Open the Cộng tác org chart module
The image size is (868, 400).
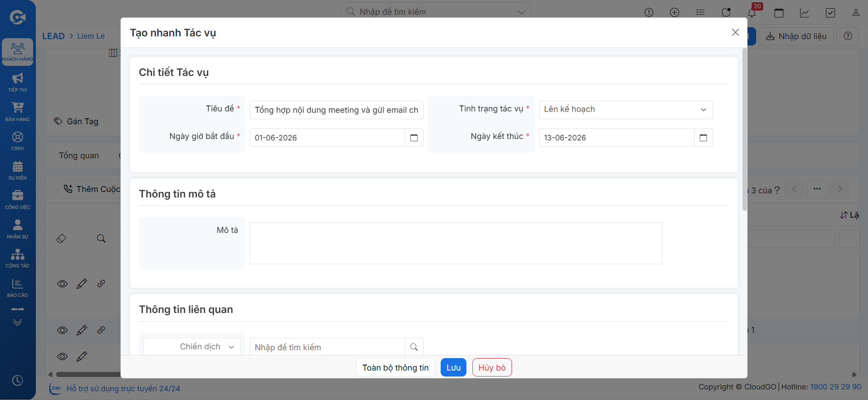pyautogui.click(x=17, y=258)
